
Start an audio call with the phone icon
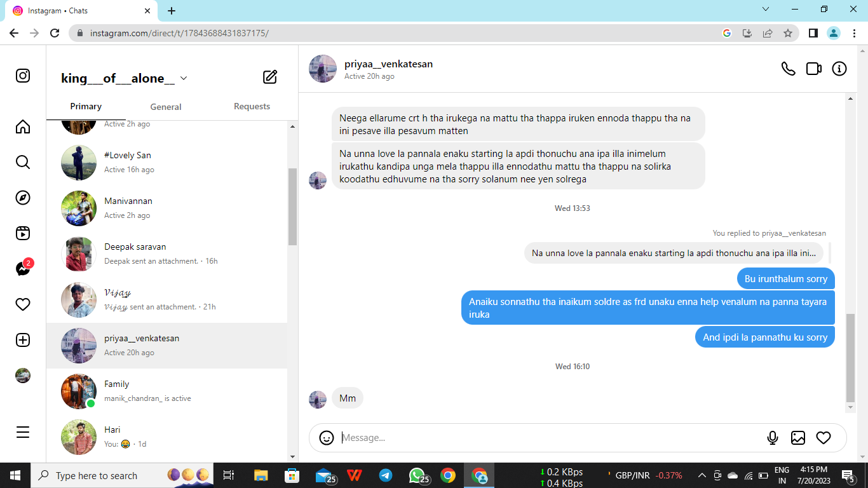788,69
